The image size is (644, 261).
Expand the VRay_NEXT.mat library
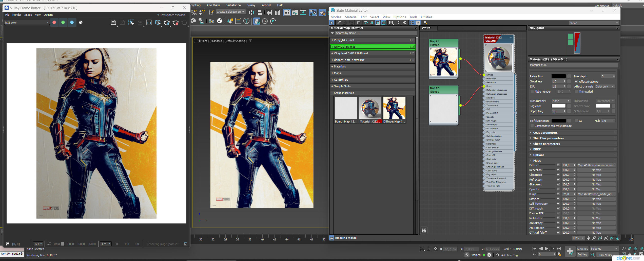pos(373,40)
